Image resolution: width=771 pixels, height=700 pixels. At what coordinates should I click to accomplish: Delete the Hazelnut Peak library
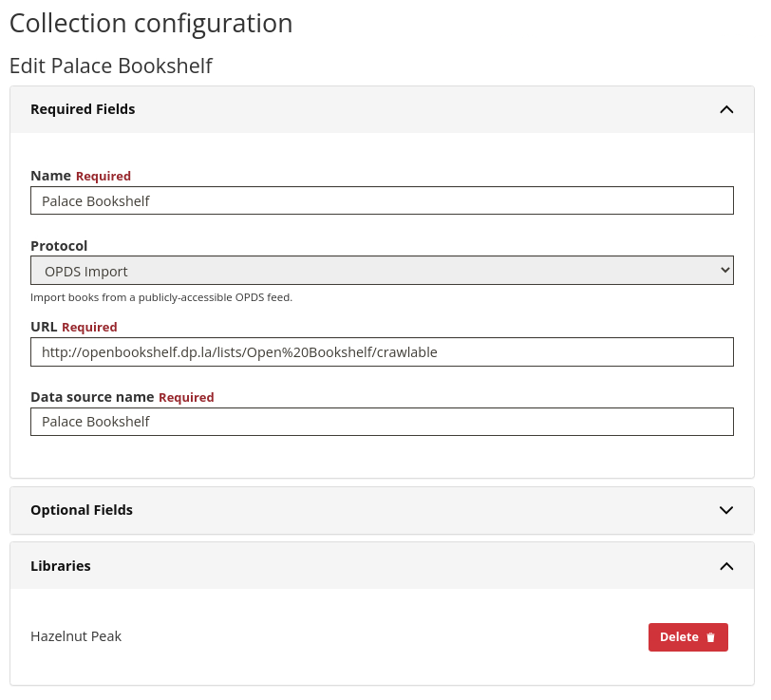tap(687, 637)
